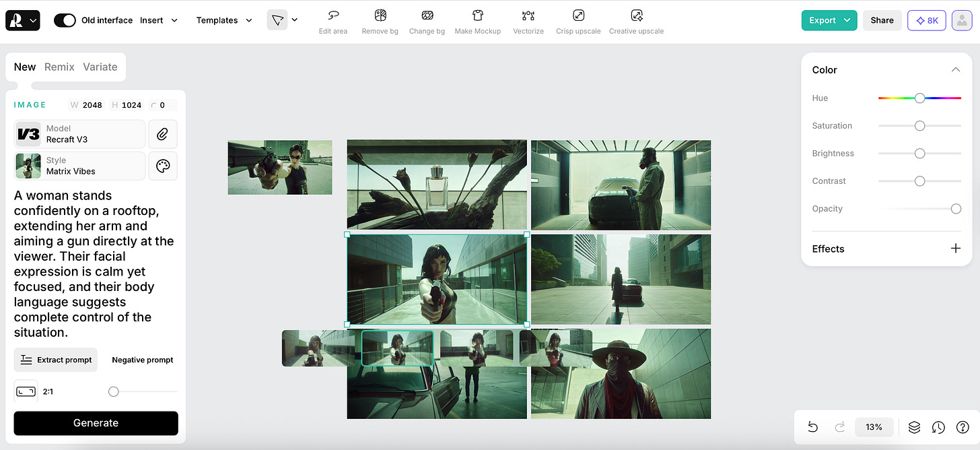Click the Undo arrow icon
Image resolution: width=980 pixels, height=450 pixels.
(812, 427)
